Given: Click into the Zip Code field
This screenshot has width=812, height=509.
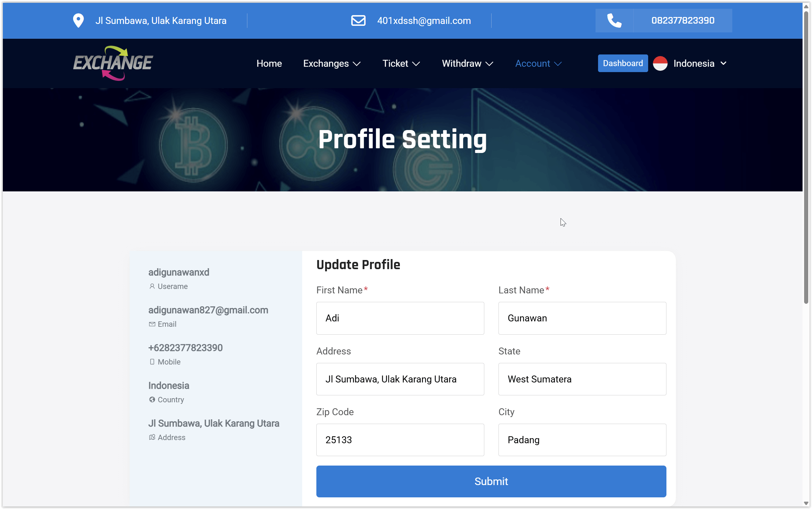Looking at the screenshot, I should (x=400, y=440).
